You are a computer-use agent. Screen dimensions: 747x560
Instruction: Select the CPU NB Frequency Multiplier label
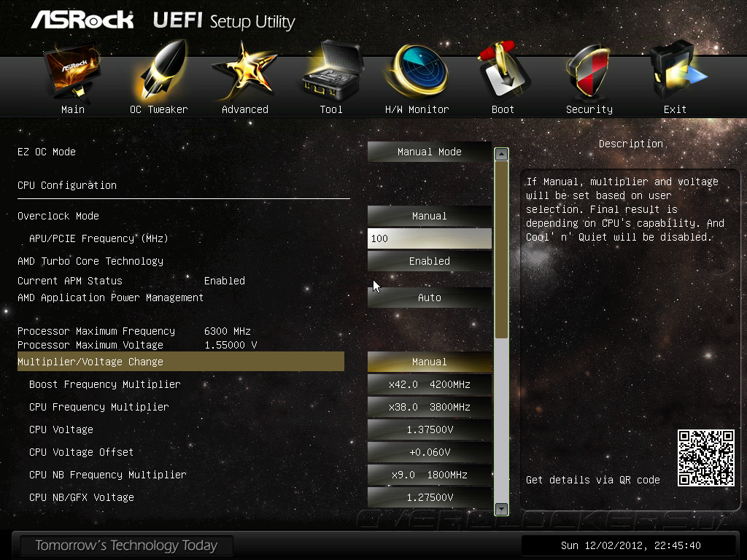(108, 474)
